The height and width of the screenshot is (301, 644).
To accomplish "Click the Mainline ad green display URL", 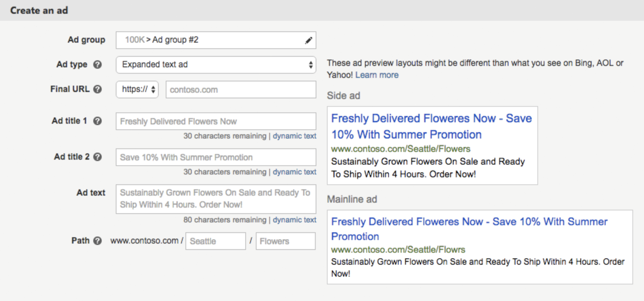I will click(x=398, y=250).
